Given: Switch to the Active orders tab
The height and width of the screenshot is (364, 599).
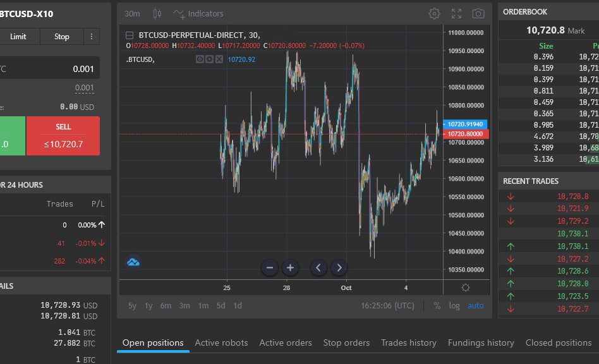Looking at the screenshot, I should click(x=286, y=343).
